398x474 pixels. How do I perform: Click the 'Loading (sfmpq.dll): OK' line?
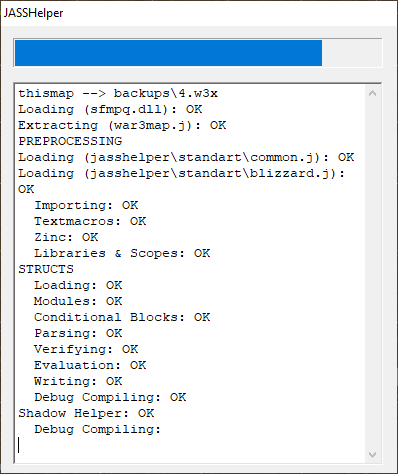(110, 109)
